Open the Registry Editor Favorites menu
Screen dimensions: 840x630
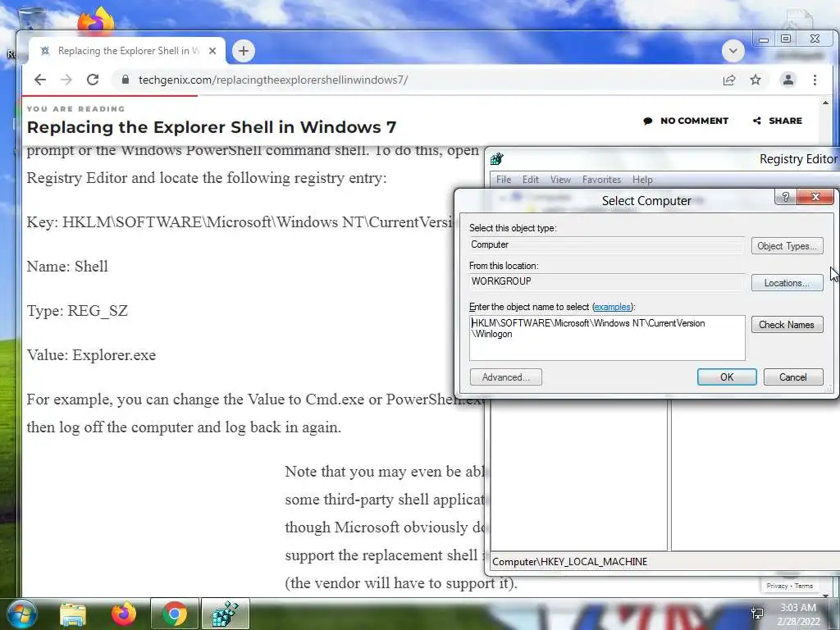click(x=601, y=180)
